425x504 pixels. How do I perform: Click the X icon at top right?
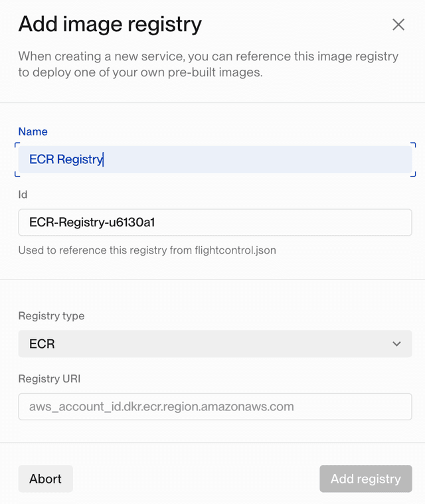coord(398,25)
